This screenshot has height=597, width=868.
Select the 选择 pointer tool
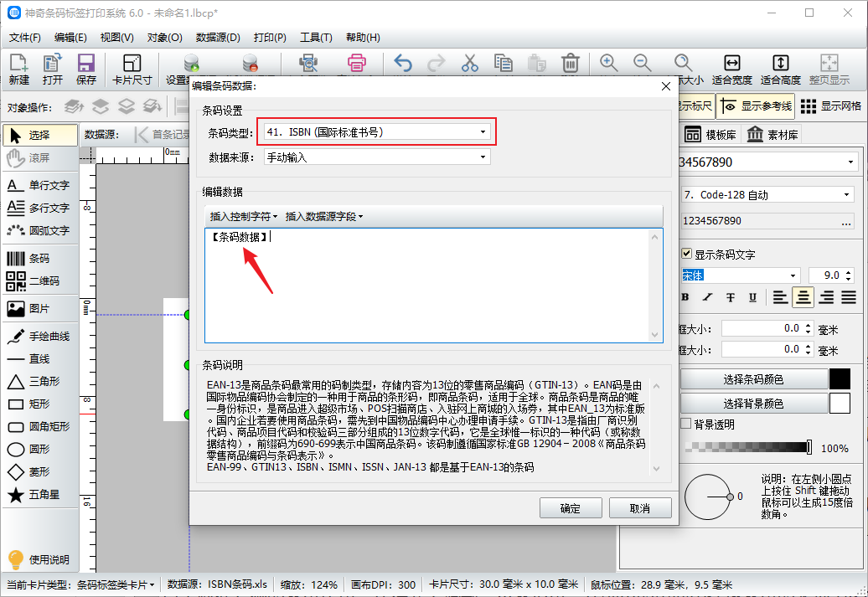click(40, 135)
